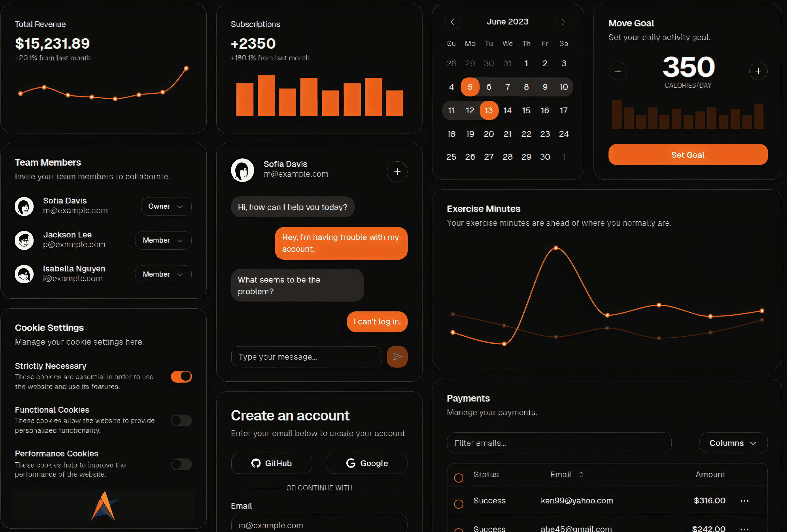
Task: Send the typed chat message
Action: click(397, 357)
